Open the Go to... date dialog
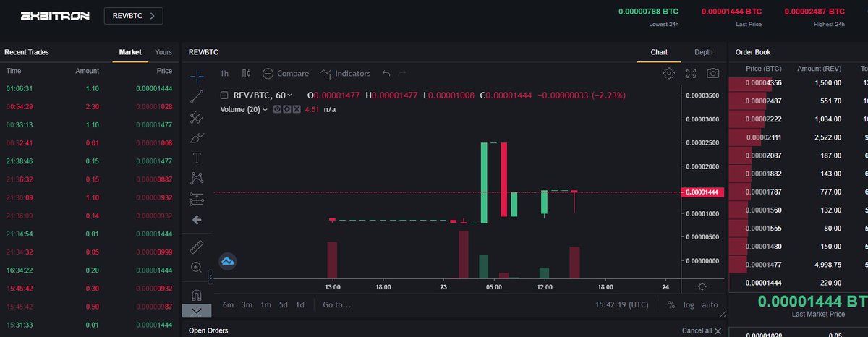Viewport: 868px width, 337px height. (x=337, y=304)
